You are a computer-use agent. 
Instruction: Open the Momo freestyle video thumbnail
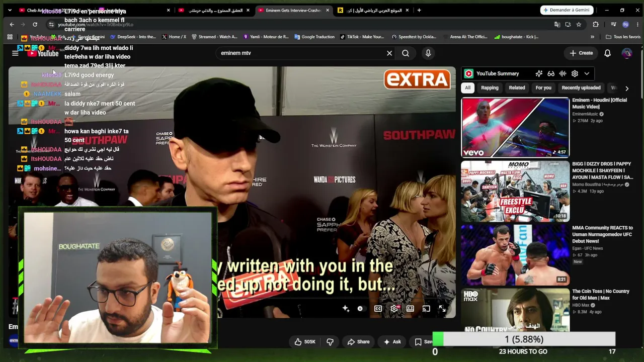point(515,191)
